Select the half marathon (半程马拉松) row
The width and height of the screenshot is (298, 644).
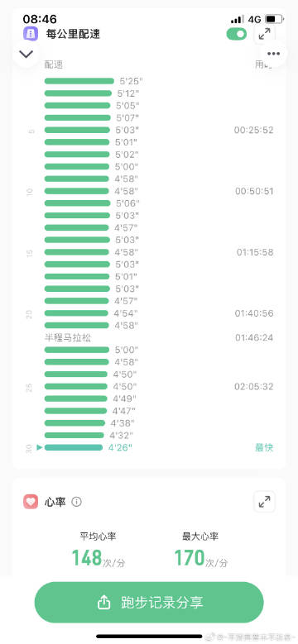(159, 337)
